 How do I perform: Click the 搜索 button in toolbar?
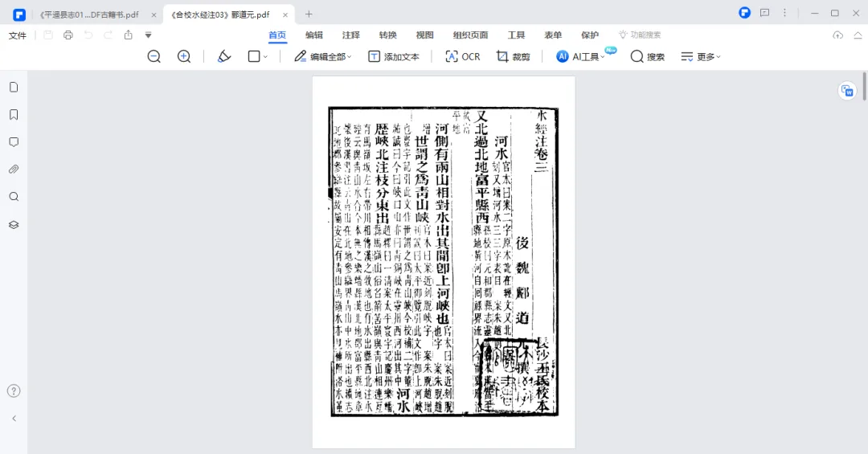click(648, 56)
